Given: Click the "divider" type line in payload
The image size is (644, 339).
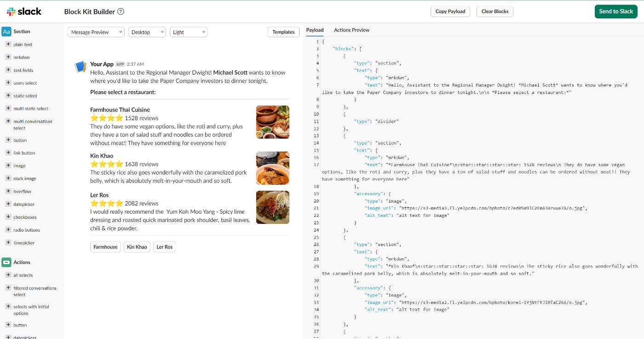Looking at the screenshot, I should (x=376, y=121).
